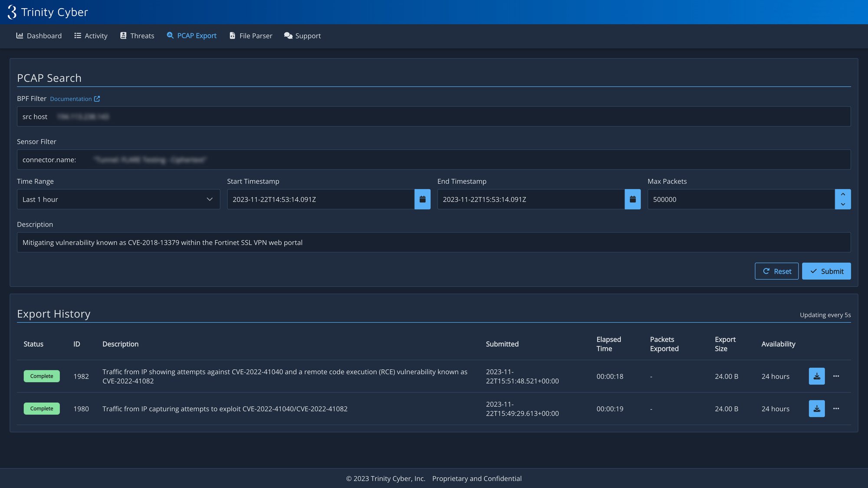Click submitted timestamp of export 1982
868x488 pixels.
tap(522, 377)
